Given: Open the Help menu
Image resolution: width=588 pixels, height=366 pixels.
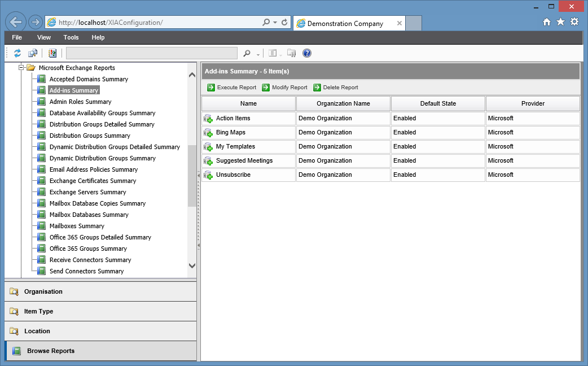Looking at the screenshot, I should 98,37.
